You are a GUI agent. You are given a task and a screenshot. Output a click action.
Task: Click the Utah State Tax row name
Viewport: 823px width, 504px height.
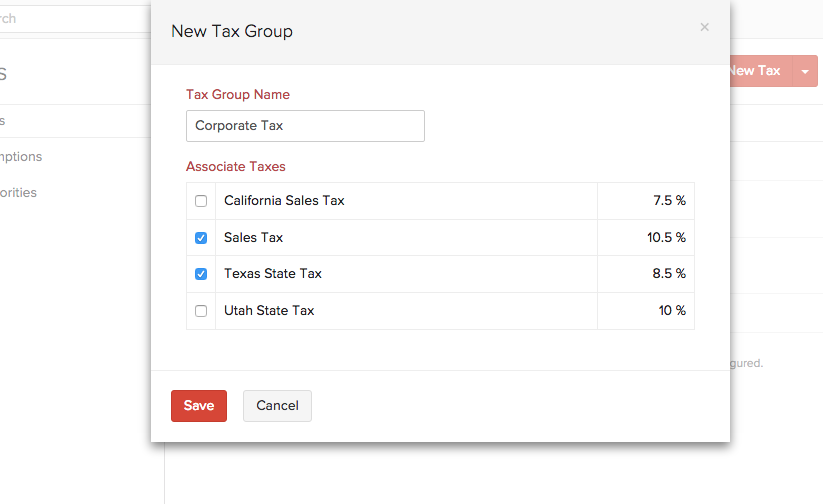(x=269, y=311)
